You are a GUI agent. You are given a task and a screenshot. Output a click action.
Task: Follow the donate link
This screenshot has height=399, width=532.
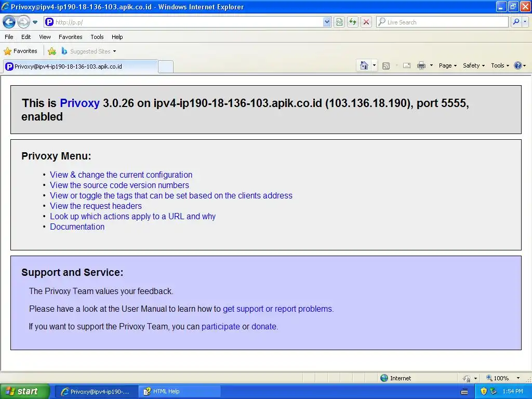pos(263,327)
